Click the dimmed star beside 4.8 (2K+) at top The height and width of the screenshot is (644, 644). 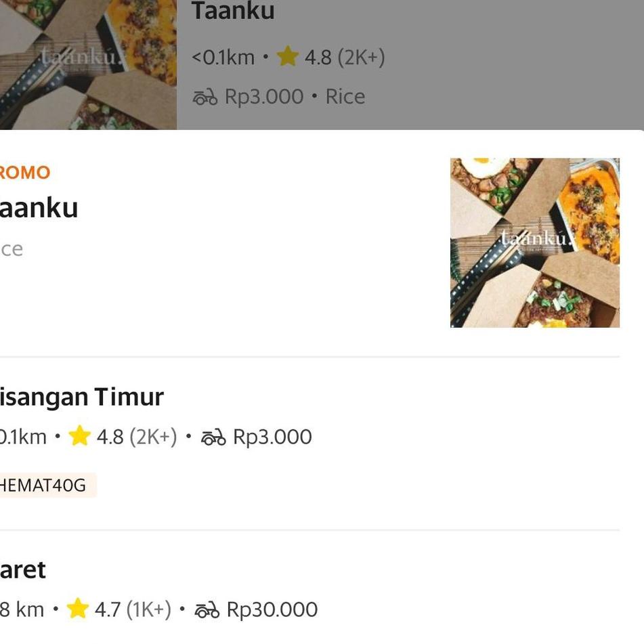pos(288,56)
